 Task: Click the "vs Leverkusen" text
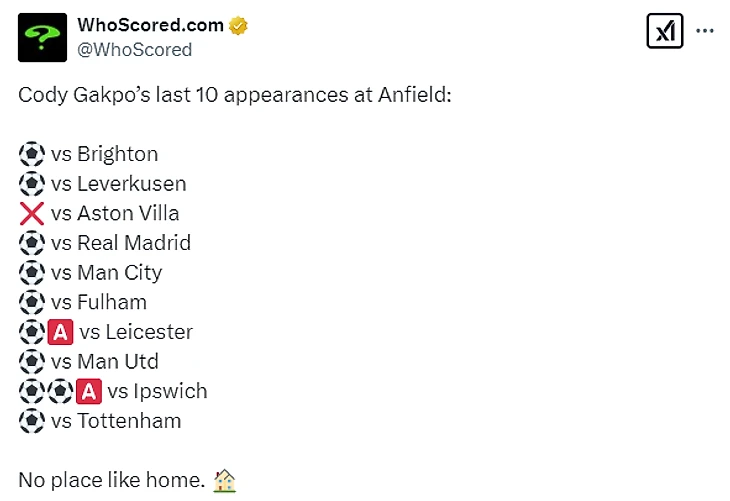[x=118, y=184]
